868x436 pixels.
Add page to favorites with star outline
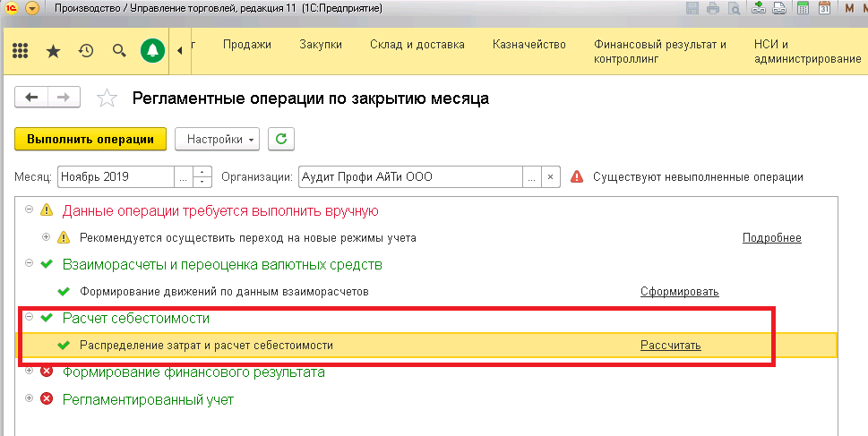(107, 98)
